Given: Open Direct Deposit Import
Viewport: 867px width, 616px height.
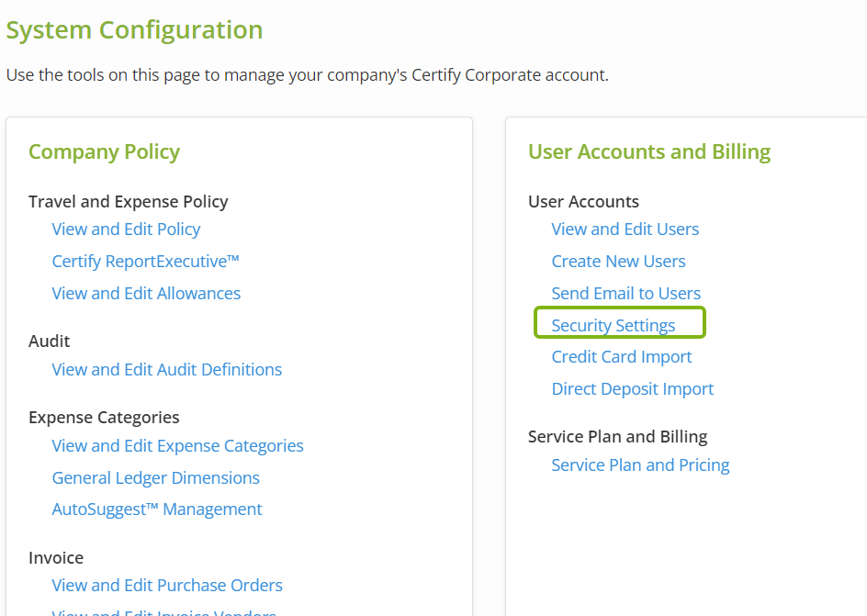Looking at the screenshot, I should [x=632, y=389].
